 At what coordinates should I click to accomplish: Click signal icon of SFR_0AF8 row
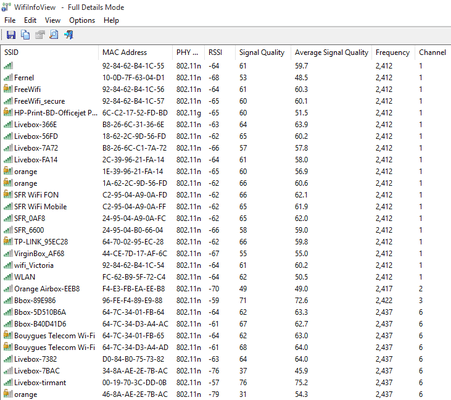coord(8,218)
